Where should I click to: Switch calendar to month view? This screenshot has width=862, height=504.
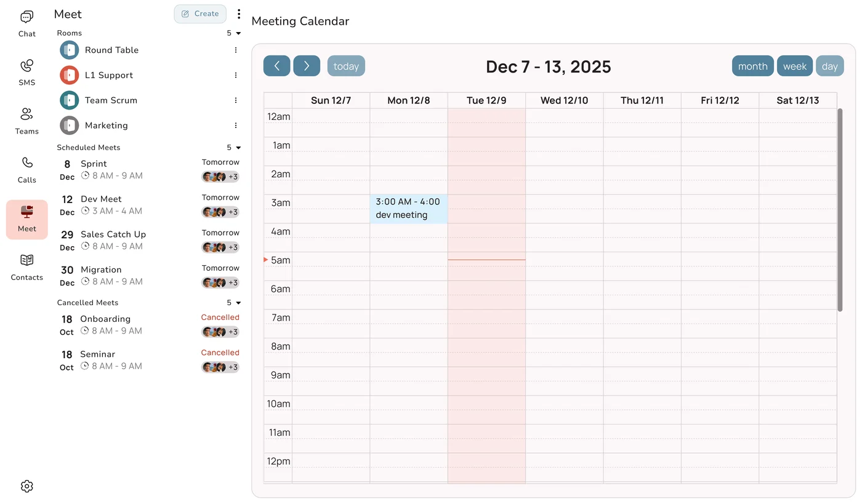[x=752, y=66]
